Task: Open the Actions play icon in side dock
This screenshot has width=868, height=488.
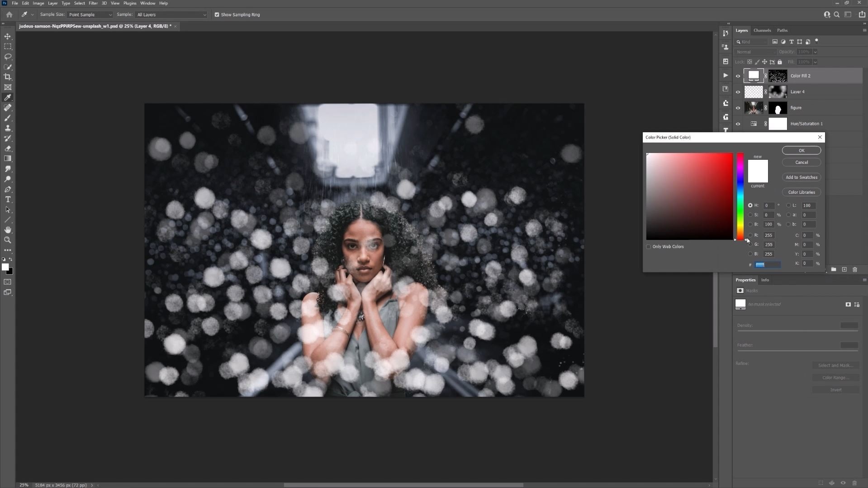Action: [x=726, y=76]
